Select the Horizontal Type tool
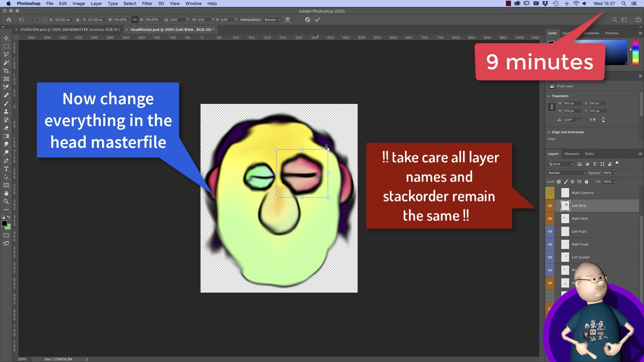 [6, 169]
